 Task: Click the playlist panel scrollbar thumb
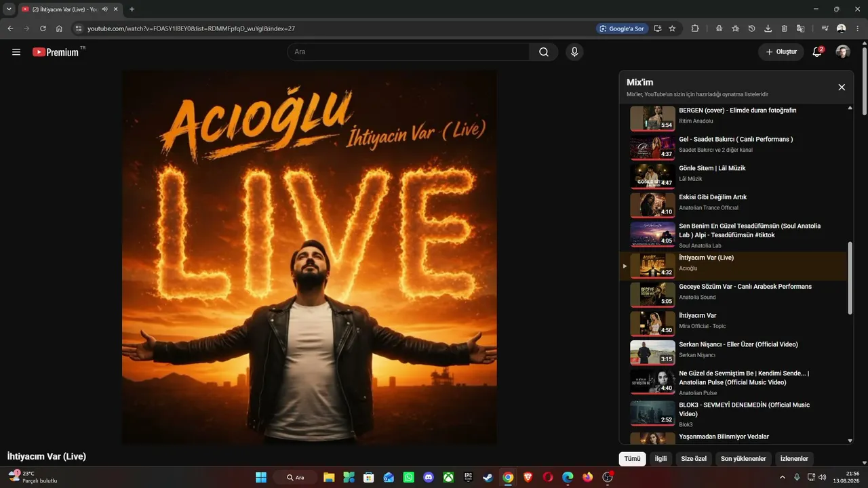point(850,278)
